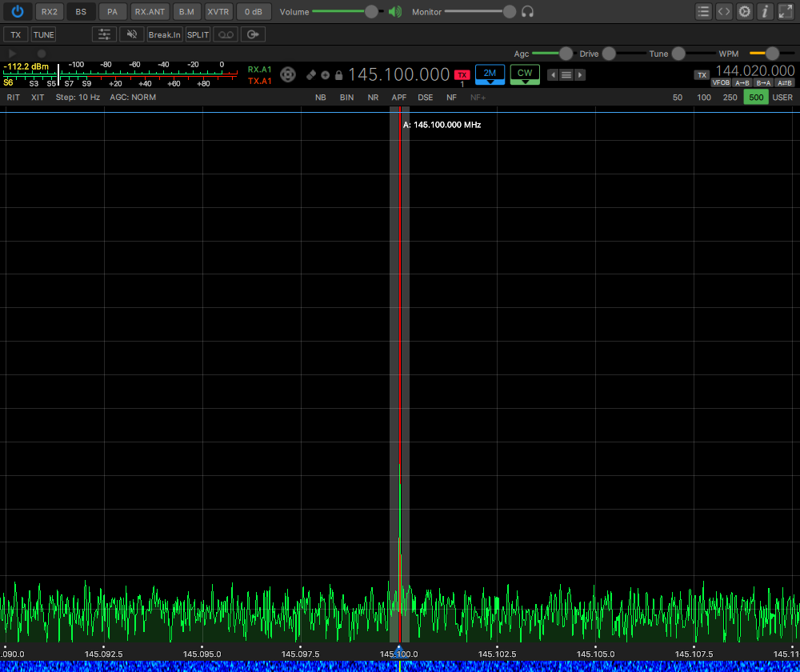Toggle the NR noise reduction
The width and height of the screenshot is (800, 672).
point(373,98)
